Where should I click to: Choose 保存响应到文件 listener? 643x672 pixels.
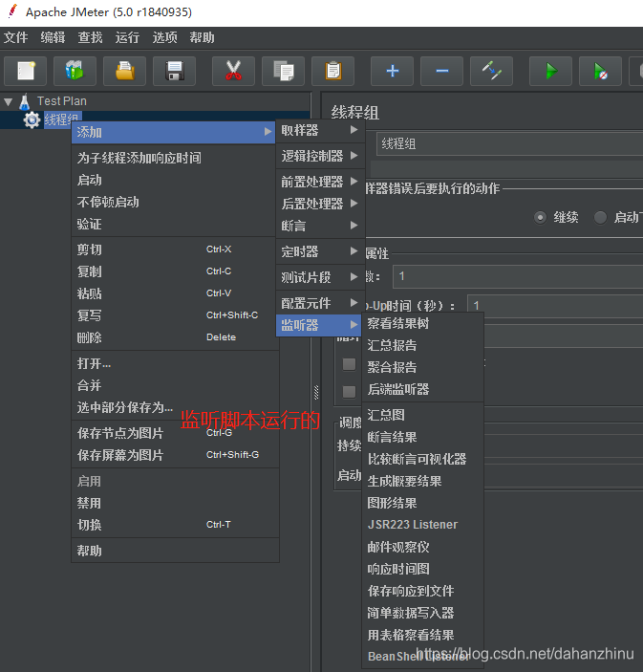pyautogui.click(x=423, y=591)
